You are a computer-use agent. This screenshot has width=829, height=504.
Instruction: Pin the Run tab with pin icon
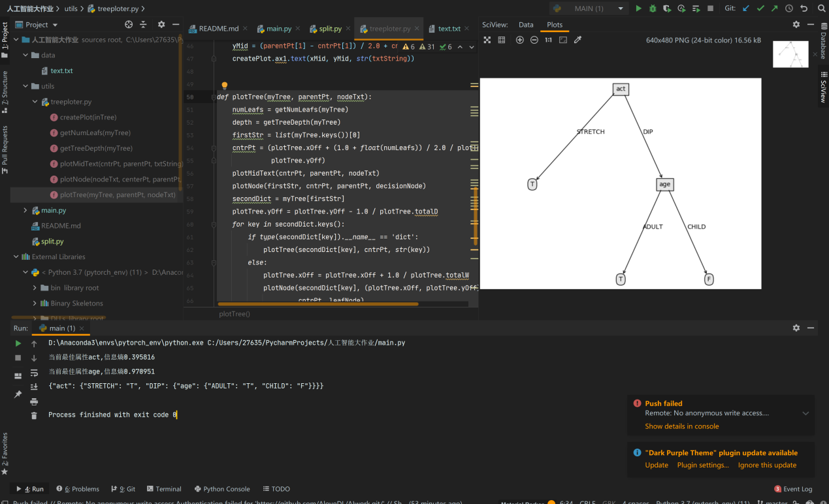click(18, 394)
